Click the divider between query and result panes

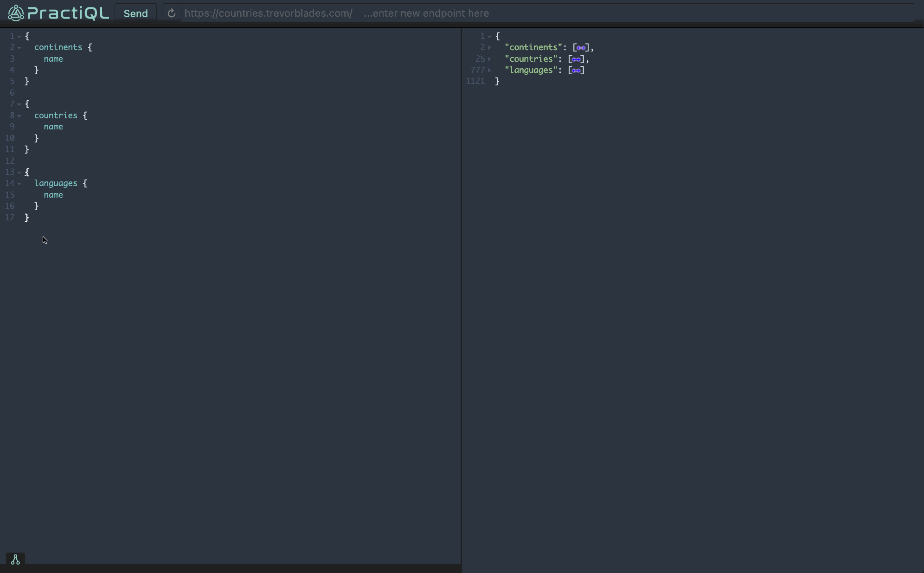point(461,297)
